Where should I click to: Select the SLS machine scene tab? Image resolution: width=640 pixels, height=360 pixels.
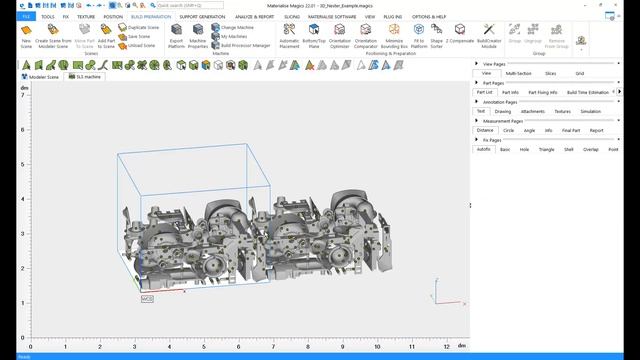click(x=84, y=77)
